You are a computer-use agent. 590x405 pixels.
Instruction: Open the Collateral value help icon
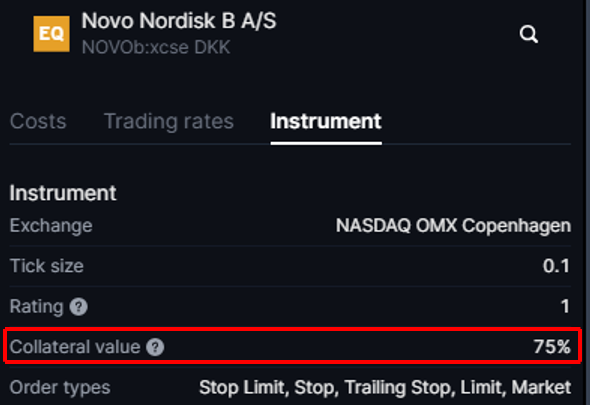(x=155, y=347)
